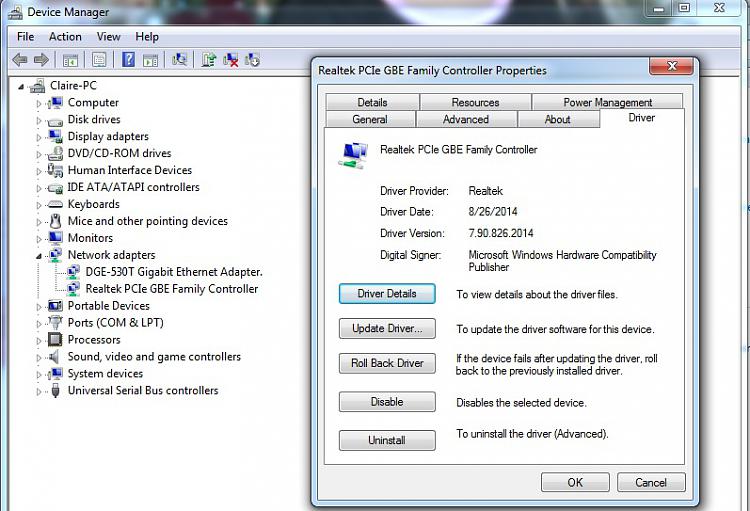Click the IDE ATA/ATAPI controllers icon
Viewport: 750px width, 511px height.
55,188
